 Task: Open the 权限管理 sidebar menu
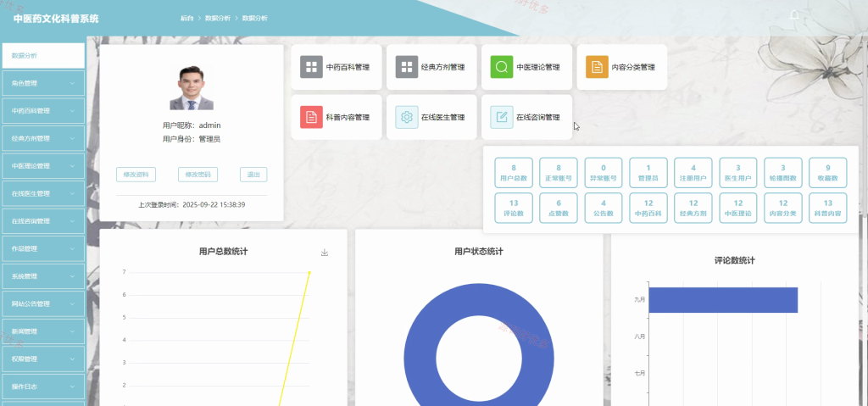[x=43, y=359]
